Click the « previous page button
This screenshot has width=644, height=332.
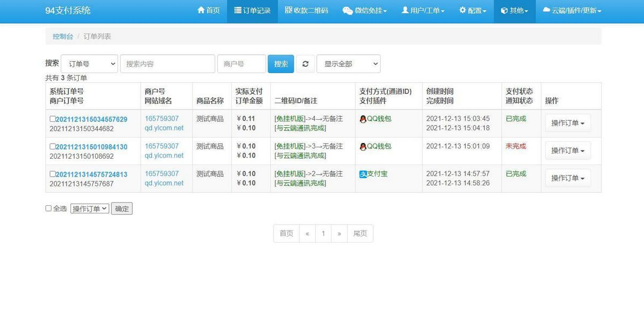(x=307, y=233)
